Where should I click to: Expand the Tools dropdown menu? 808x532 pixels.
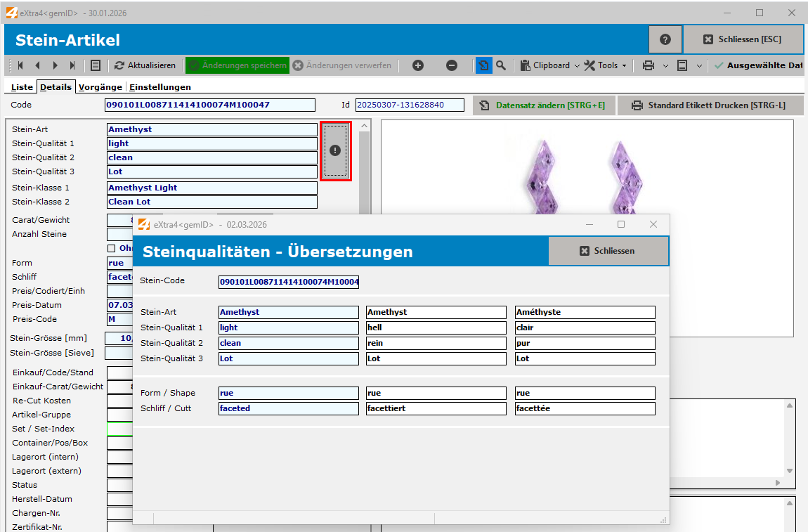point(605,65)
